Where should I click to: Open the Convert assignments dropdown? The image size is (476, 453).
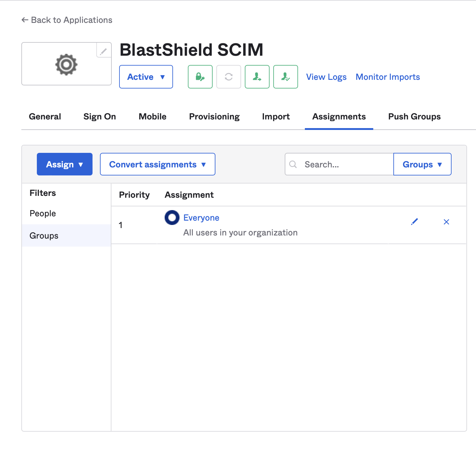tap(157, 164)
